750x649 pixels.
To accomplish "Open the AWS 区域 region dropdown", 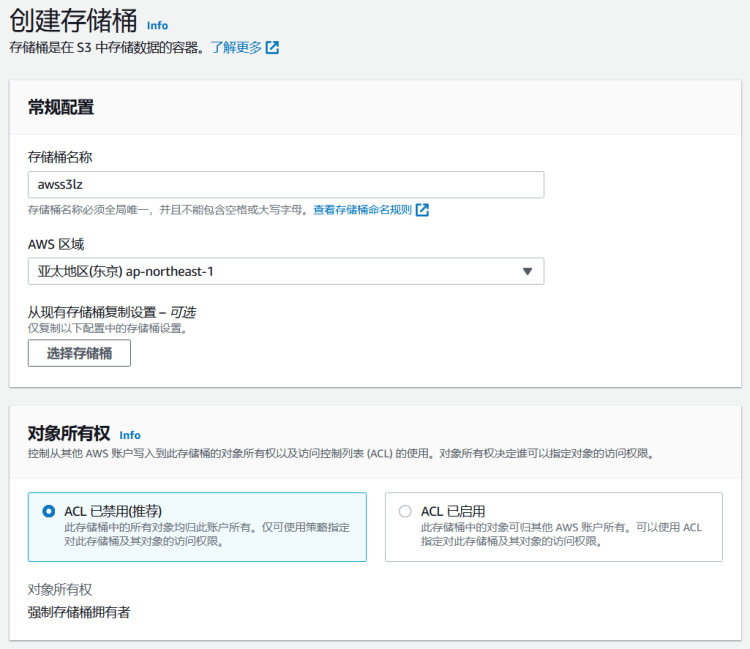I will point(285,271).
